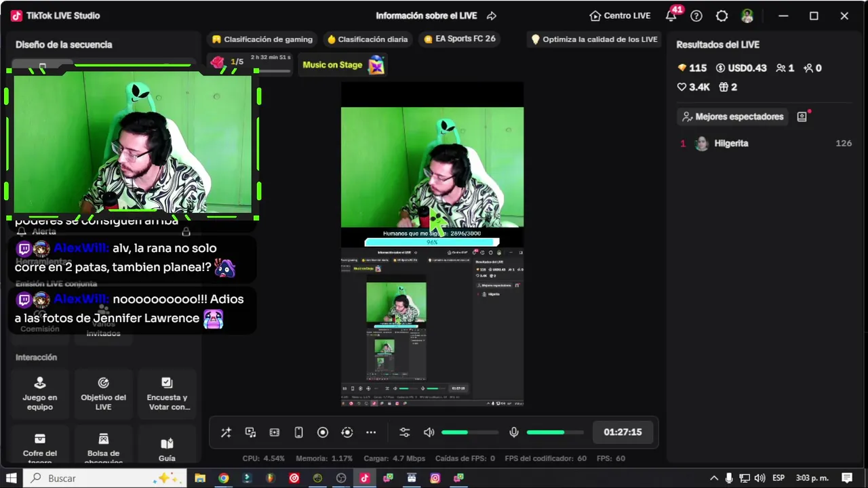Image resolution: width=868 pixels, height=488 pixels.
Task: Open Encuesta y Votar
Action: (167, 394)
